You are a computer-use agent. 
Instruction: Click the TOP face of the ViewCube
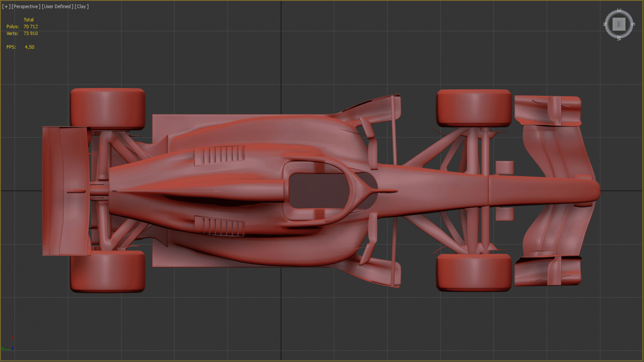tap(619, 24)
